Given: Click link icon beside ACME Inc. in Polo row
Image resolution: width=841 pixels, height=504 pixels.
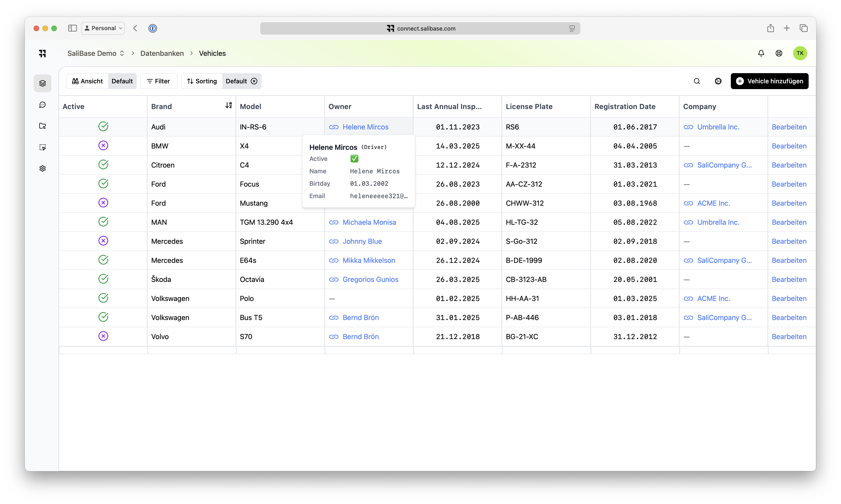Looking at the screenshot, I should [688, 299].
